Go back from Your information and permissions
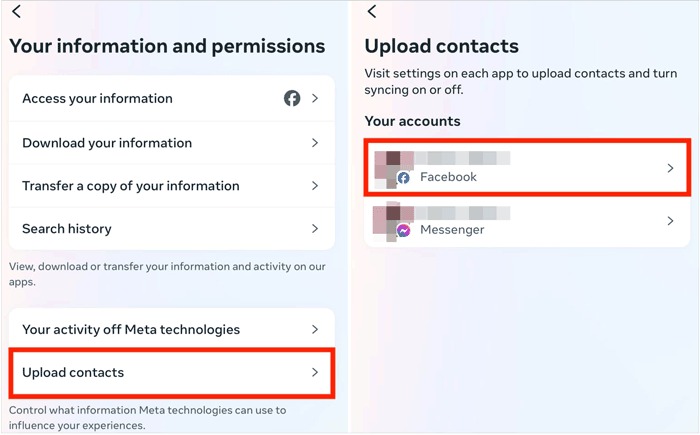Image resolution: width=700 pixels, height=435 pixels. pos(16,12)
